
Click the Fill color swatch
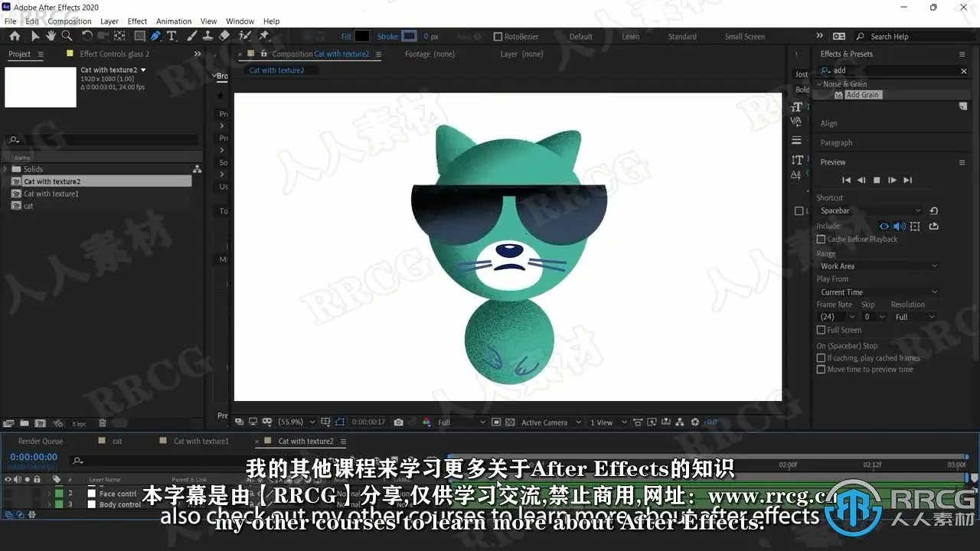[x=361, y=36]
